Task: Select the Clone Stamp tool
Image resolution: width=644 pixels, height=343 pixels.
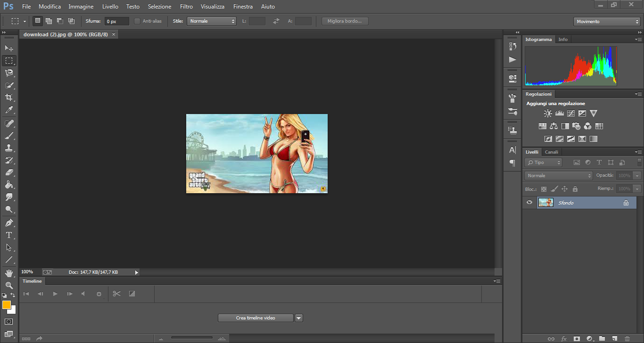Action: coord(9,148)
